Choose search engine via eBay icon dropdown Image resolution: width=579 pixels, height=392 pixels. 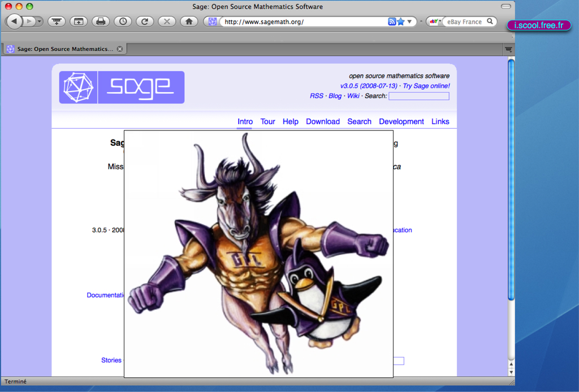(x=435, y=21)
